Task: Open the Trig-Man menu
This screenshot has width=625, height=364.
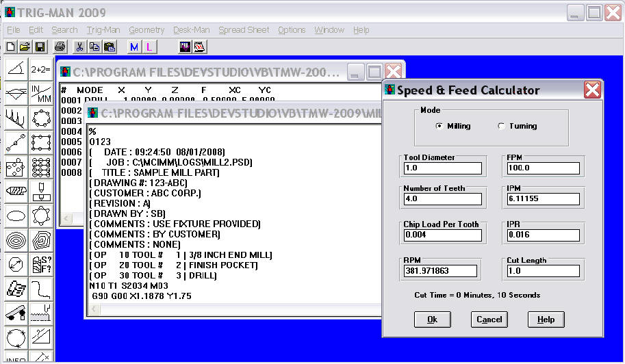Action: [103, 30]
